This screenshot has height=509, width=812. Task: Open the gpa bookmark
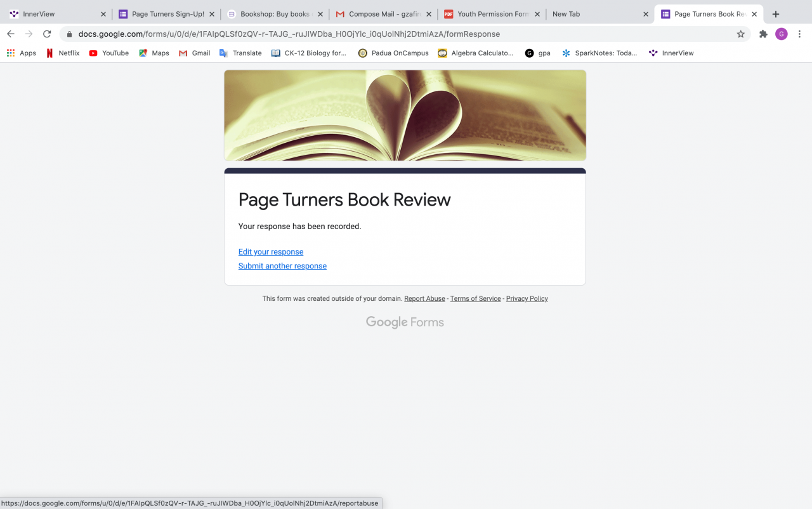point(538,53)
